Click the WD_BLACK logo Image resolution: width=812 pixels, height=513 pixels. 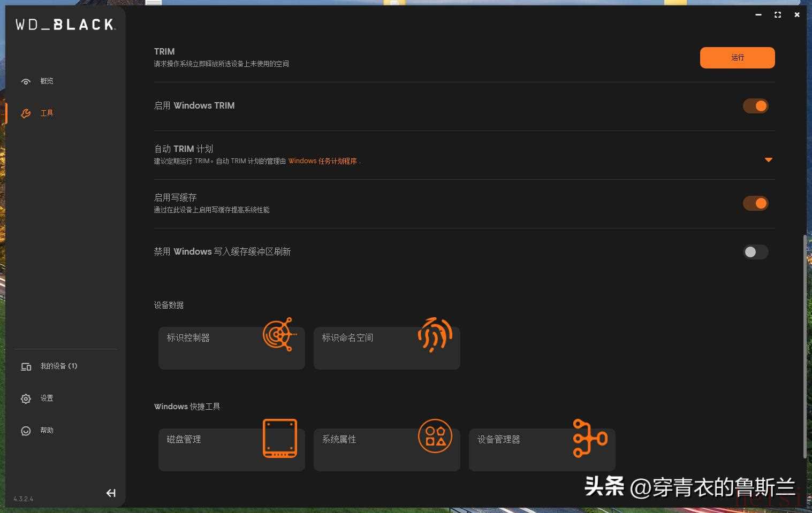(x=65, y=25)
